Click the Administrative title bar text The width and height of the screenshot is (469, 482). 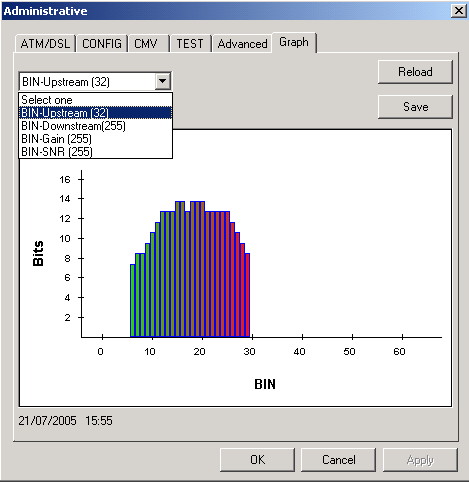tap(46, 11)
